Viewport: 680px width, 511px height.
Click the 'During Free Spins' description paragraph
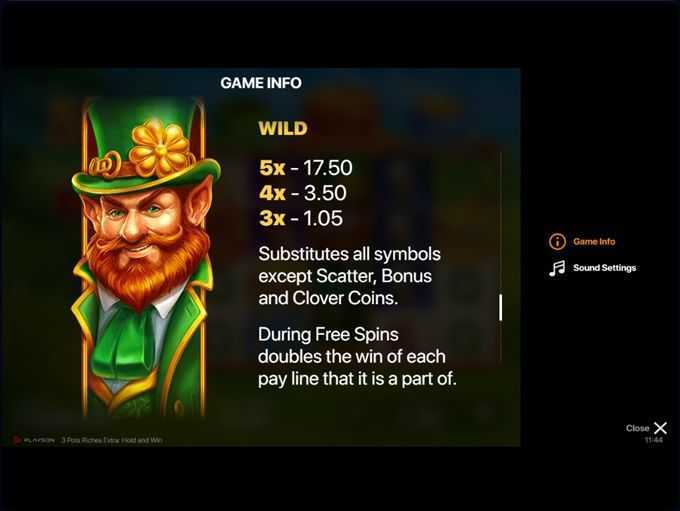pyautogui.click(x=357, y=357)
